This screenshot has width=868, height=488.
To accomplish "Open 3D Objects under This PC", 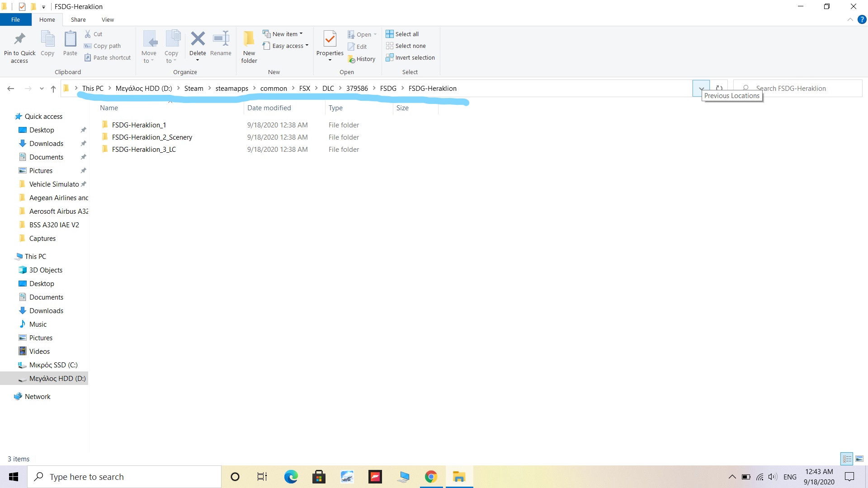I will [x=46, y=270].
